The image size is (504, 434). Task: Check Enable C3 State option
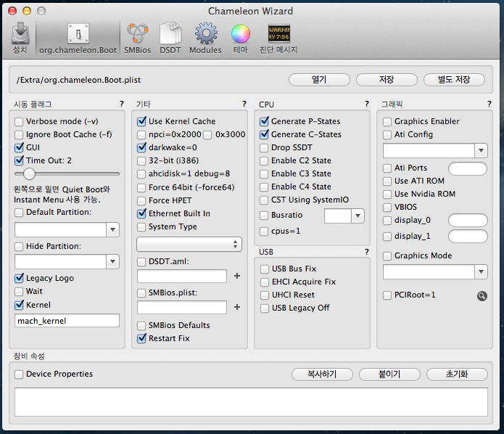(264, 174)
